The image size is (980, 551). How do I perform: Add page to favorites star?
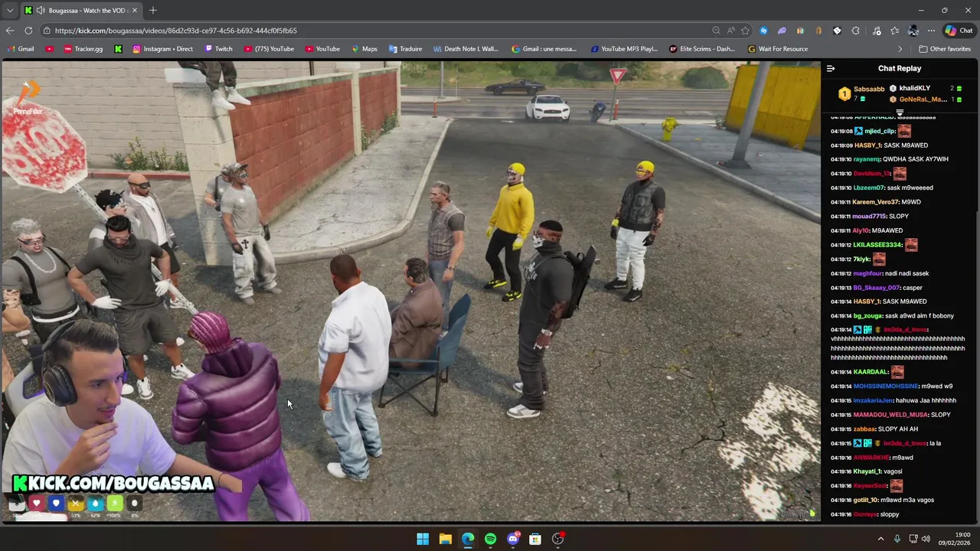click(745, 31)
